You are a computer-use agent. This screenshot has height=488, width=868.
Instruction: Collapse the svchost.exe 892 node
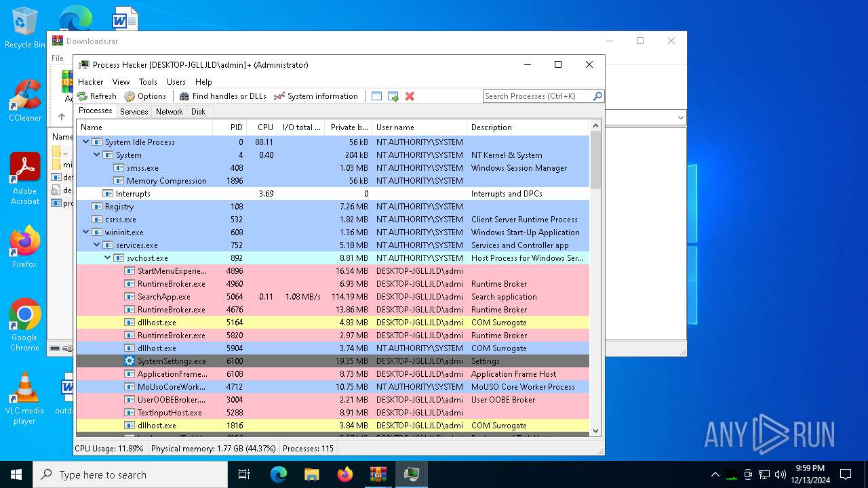click(107, 258)
